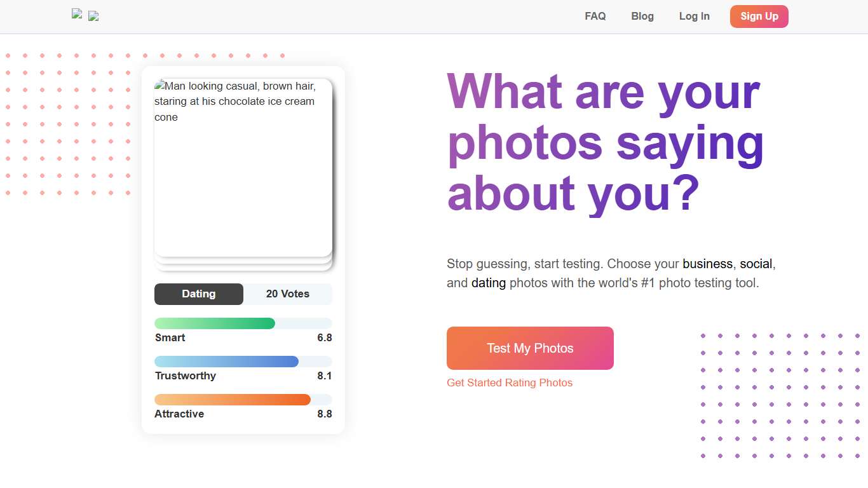Select the 20 Votes tab

click(288, 294)
